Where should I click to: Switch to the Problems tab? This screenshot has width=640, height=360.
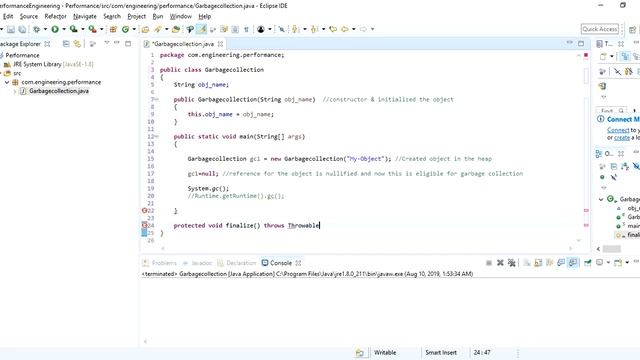pyautogui.click(x=160, y=263)
